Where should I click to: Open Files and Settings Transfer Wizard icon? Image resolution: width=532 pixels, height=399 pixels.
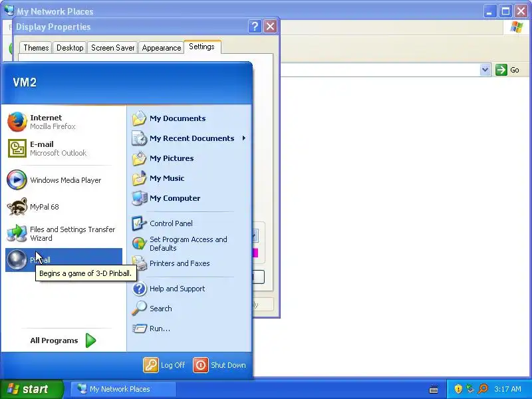pyautogui.click(x=17, y=233)
